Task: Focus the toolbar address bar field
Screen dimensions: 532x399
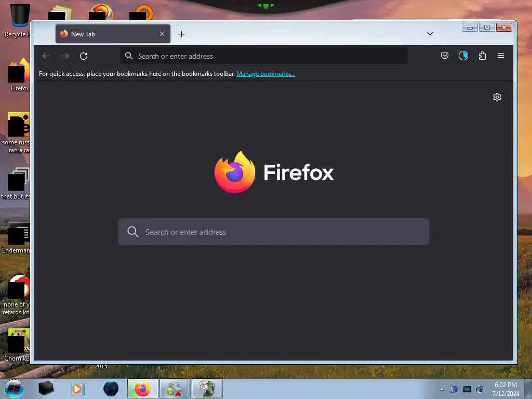Action: pos(264,56)
